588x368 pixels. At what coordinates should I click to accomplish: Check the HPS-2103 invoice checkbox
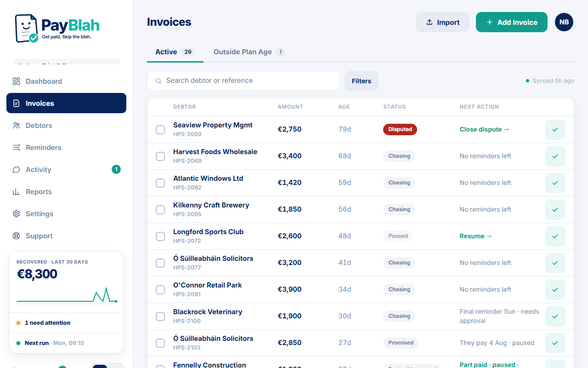pyautogui.click(x=160, y=343)
